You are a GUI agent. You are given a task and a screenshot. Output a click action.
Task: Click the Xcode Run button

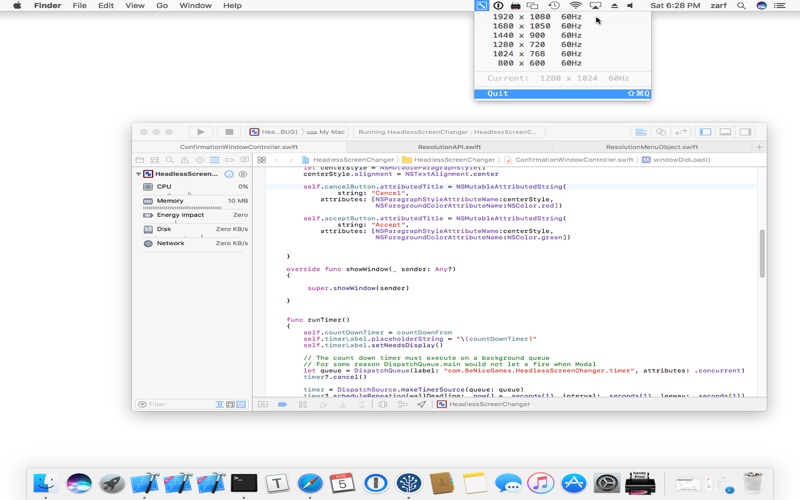(201, 132)
